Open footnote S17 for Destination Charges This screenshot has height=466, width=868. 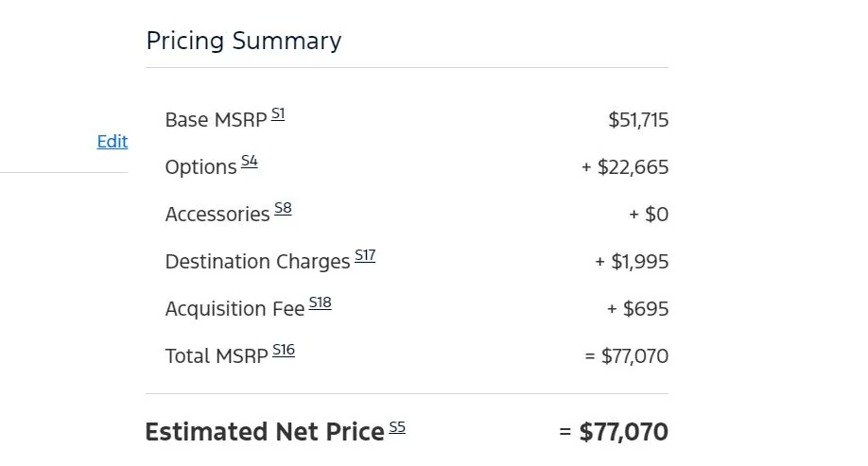pos(365,255)
